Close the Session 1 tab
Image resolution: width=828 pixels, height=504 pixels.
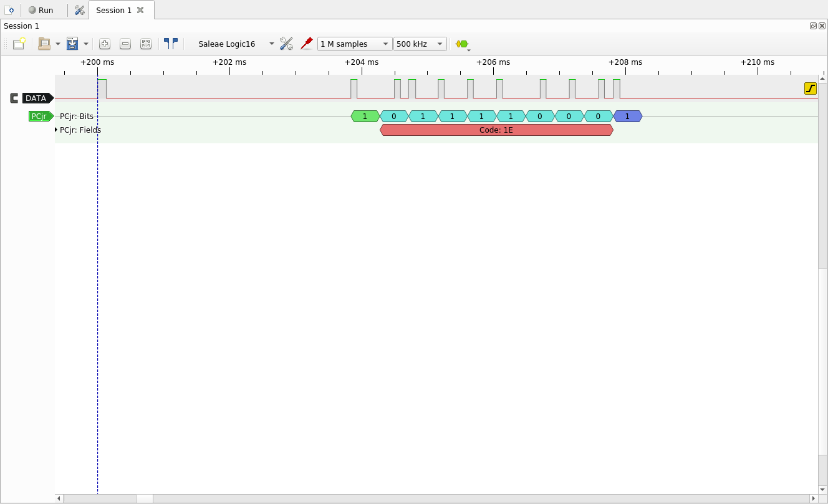(x=140, y=10)
